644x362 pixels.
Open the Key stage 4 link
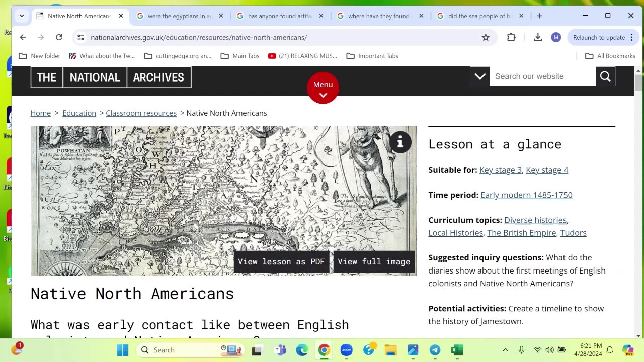[x=547, y=170]
